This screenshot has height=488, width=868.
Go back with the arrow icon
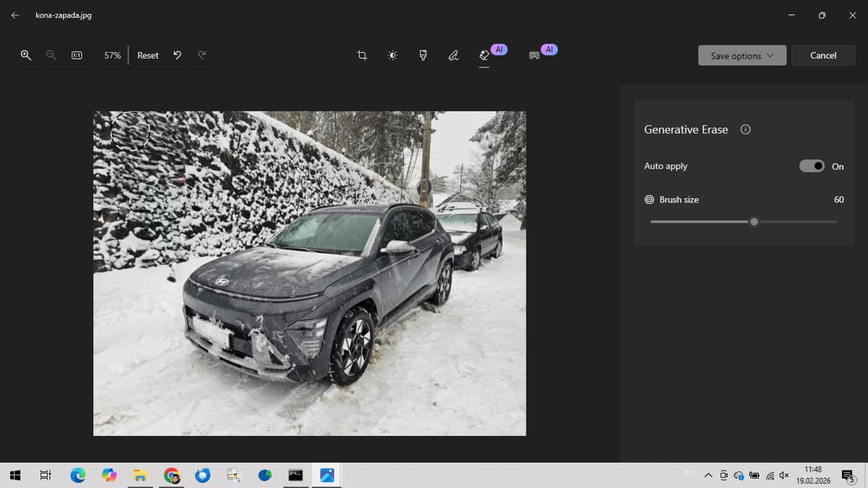pos(14,15)
